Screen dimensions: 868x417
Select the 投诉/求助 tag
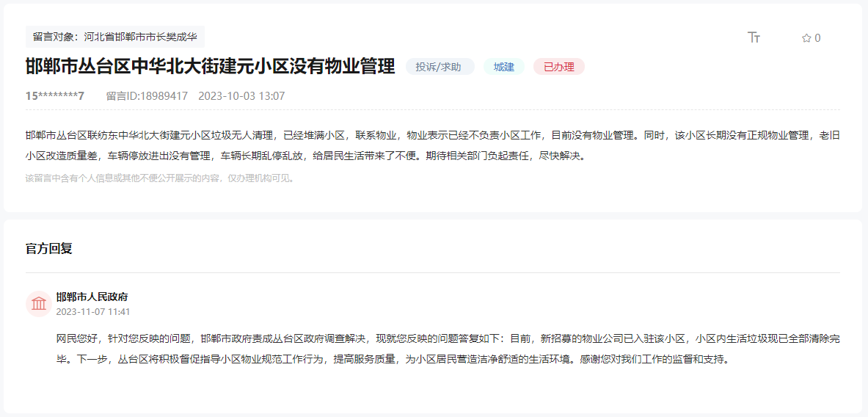[440, 67]
